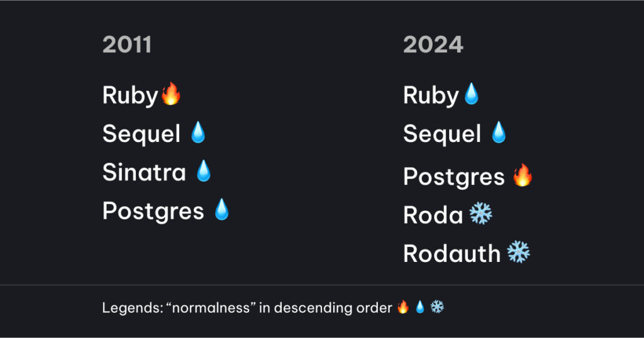The image size is (644, 338).
Task: Click the water drop beside 2011 Sequel
Action: (198, 133)
